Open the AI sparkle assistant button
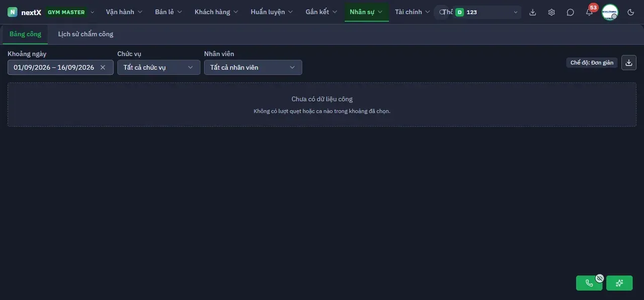This screenshot has height=300, width=644. click(619, 283)
